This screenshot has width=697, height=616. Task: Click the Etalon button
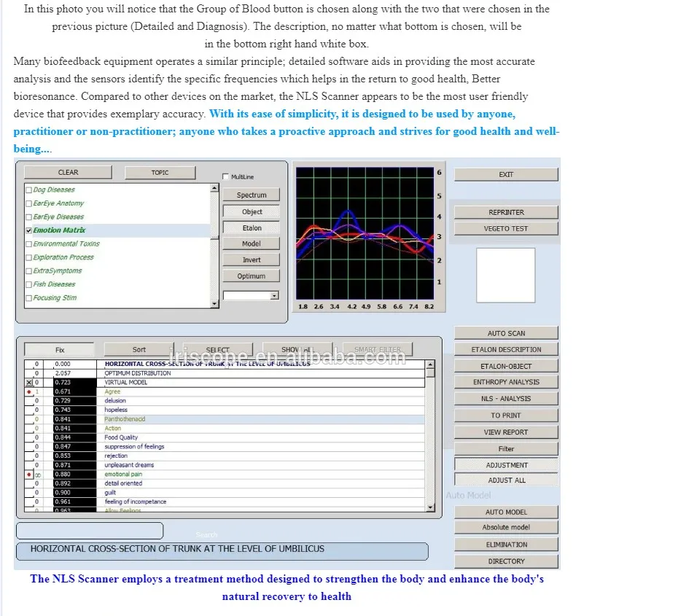tap(252, 227)
